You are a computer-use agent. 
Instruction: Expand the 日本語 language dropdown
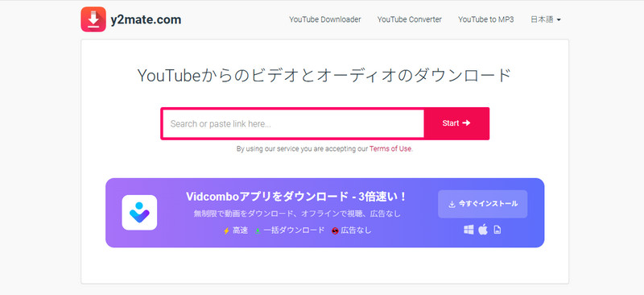click(x=546, y=19)
